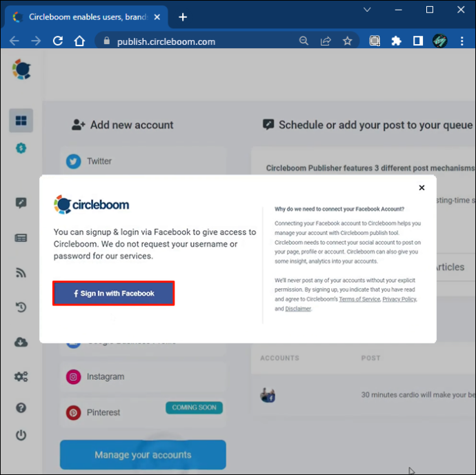Open the Privacy Policy link
The width and height of the screenshot is (476, 475).
coord(399,299)
